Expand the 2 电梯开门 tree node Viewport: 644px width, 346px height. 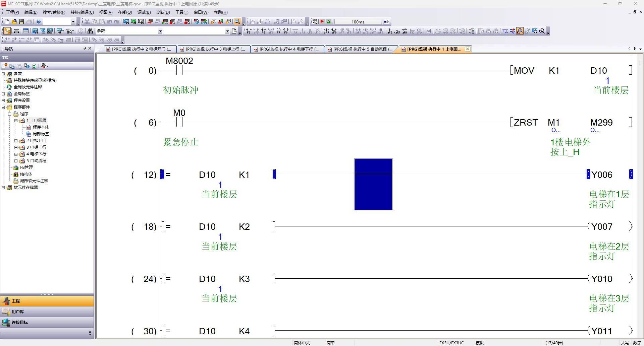16,141
